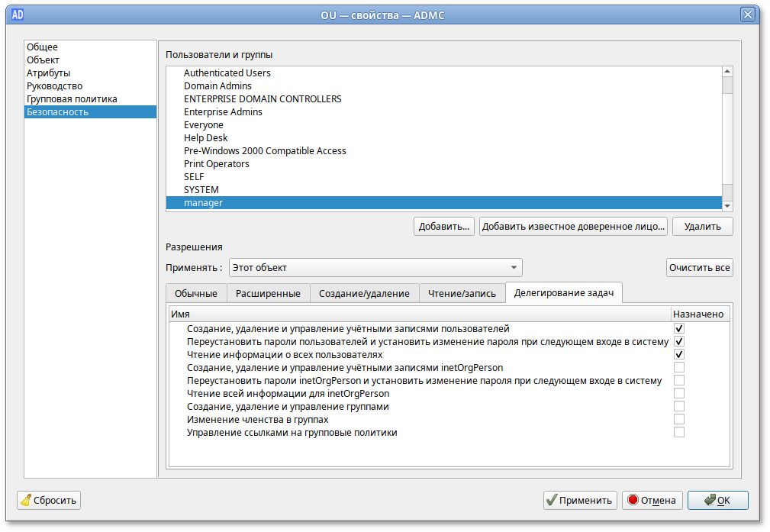Click the green checkmark icon on Применить
The image size is (770, 532).
click(x=551, y=501)
